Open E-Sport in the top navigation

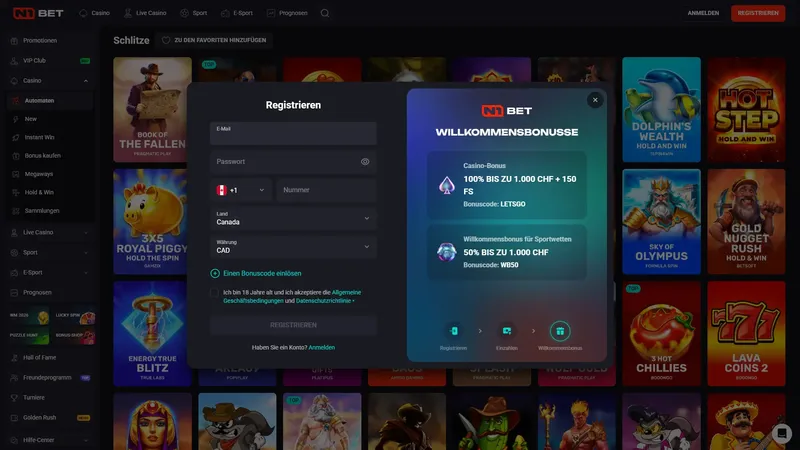[237, 13]
